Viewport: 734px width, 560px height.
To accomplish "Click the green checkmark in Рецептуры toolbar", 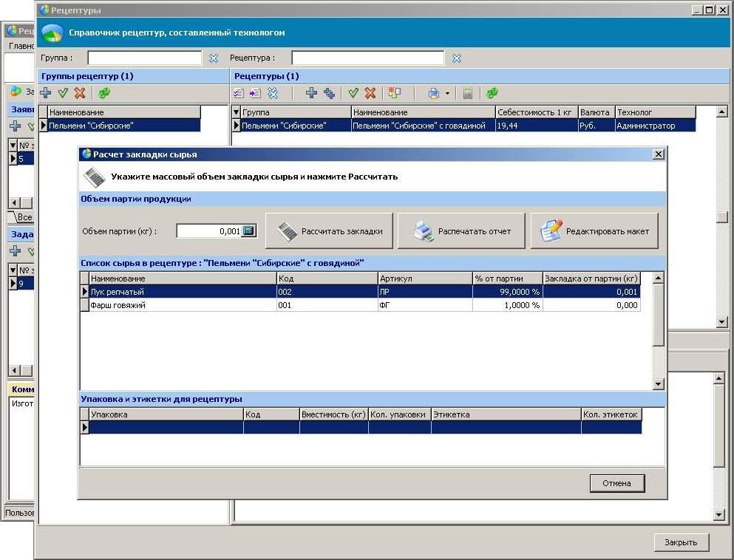I will click(x=353, y=93).
